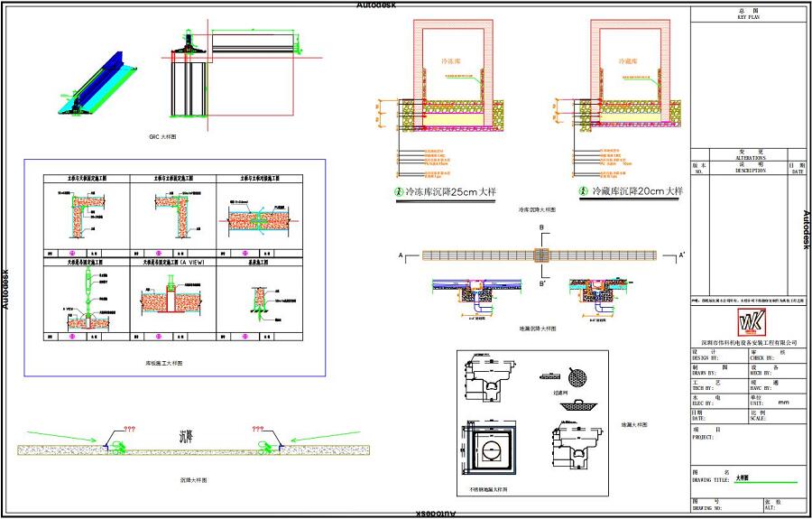Click the green figure icon beside 冷冻库沉降25cm

click(399, 192)
